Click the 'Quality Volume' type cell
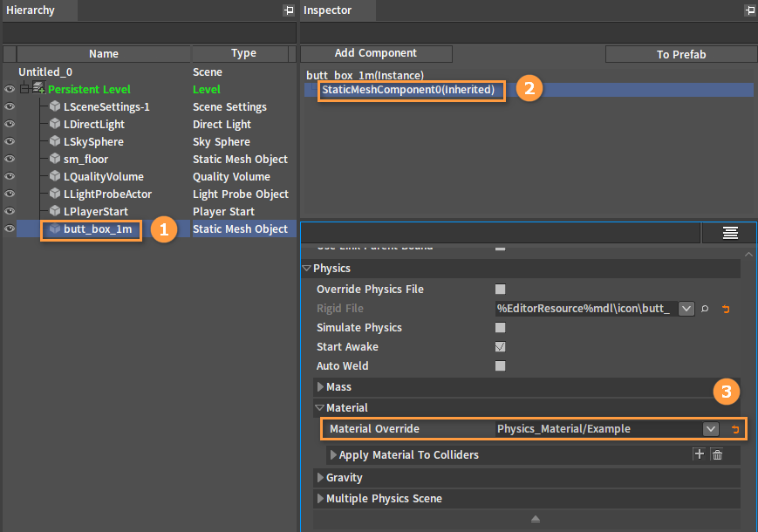 [231, 177]
